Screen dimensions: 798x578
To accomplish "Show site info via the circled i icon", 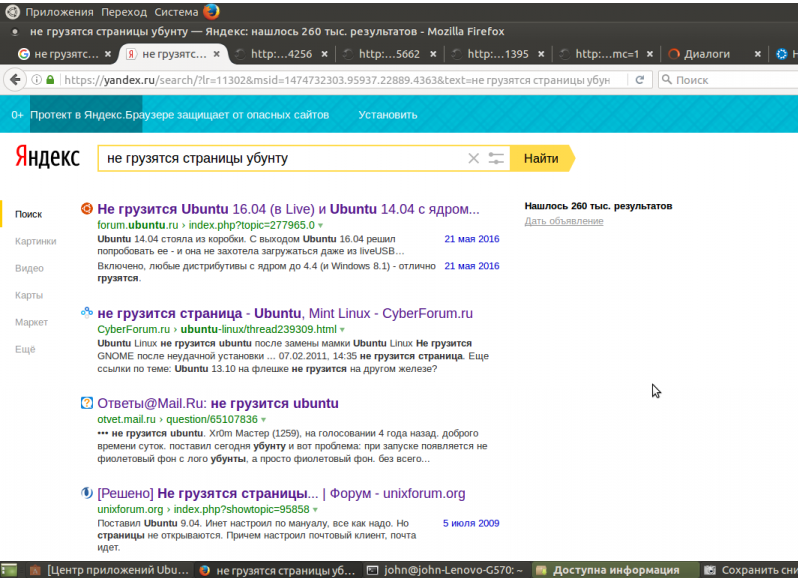I will pyautogui.click(x=36, y=80).
